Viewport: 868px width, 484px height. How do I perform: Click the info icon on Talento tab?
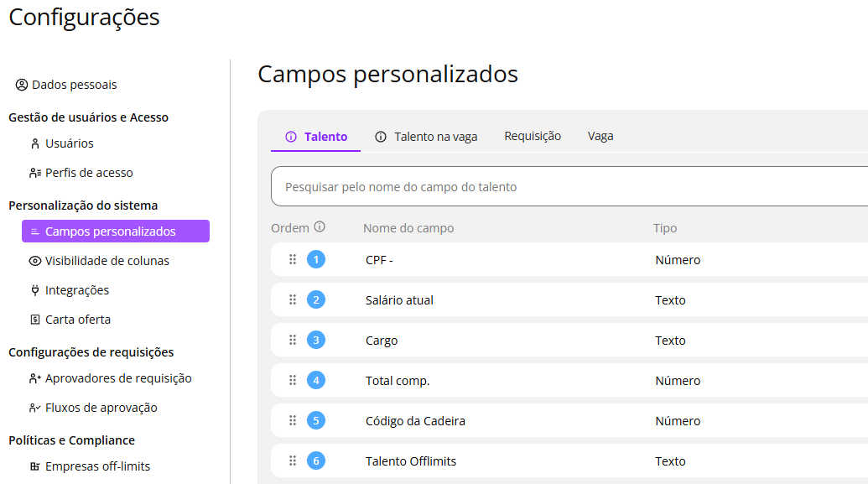click(291, 137)
